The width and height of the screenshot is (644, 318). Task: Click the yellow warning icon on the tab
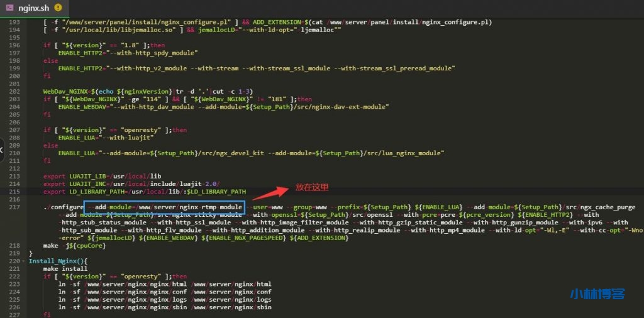[58, 8]
